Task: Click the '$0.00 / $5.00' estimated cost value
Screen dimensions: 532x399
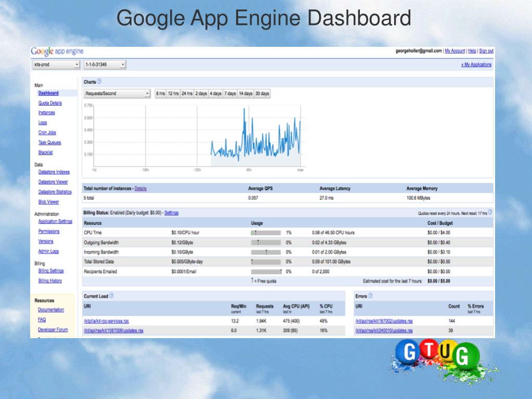Action: pos(439,281)
